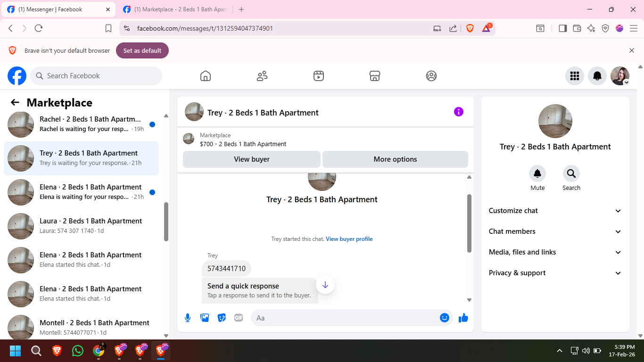
Task: Choose a sticker from the sticker icon
Action: pyautogui.click(x=222, y=318)
